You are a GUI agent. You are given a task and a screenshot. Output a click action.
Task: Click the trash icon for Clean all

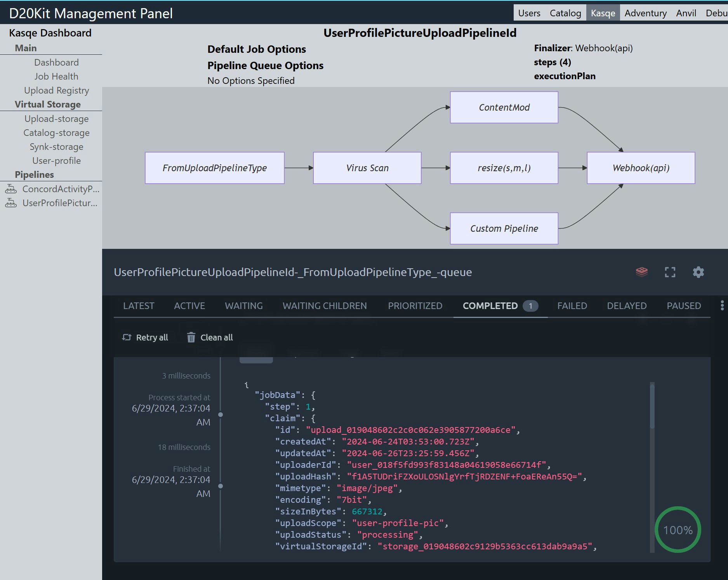point(191,337)
